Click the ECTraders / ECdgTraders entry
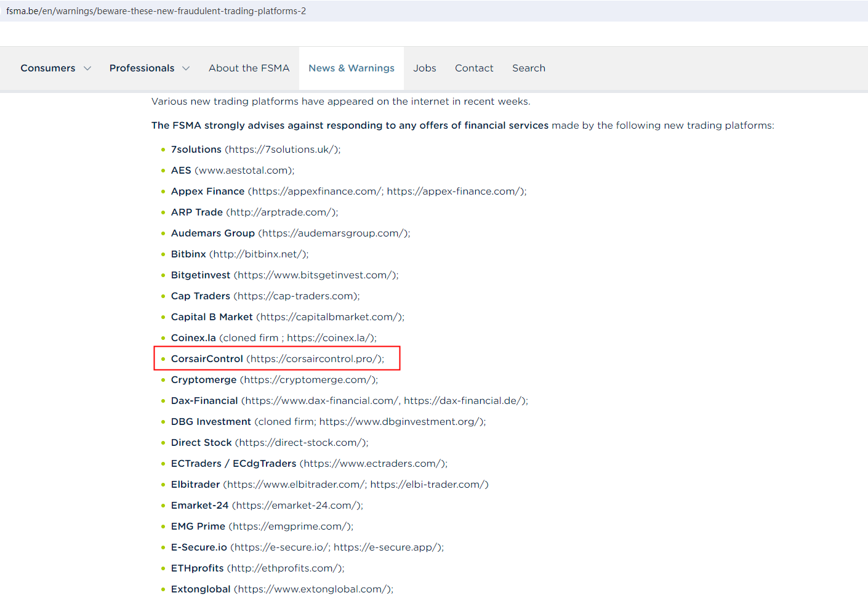Image resolution: width=868 pixels, height=606 pixels. pos(233,464)
